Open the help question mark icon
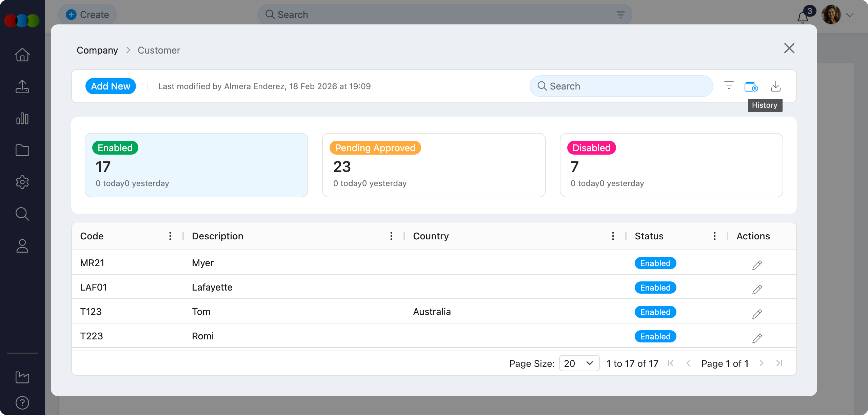Screen dimensions: 868x415 22,403
